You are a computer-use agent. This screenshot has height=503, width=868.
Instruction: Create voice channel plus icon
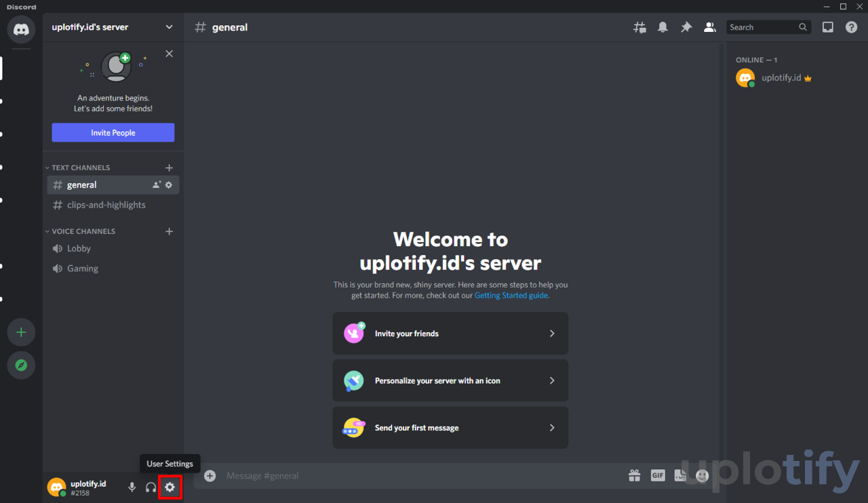click(x=169, y=231)
